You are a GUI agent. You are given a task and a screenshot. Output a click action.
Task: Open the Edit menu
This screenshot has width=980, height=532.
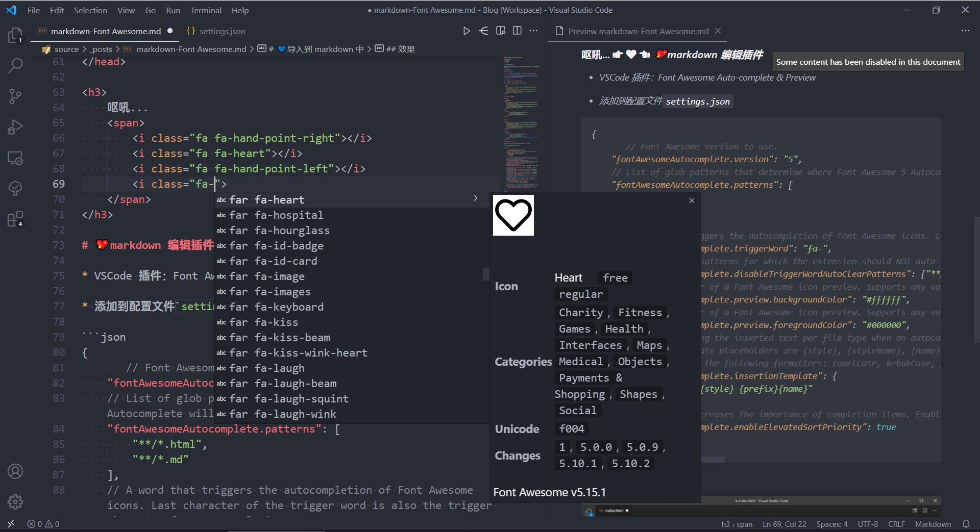click(57, 10)
